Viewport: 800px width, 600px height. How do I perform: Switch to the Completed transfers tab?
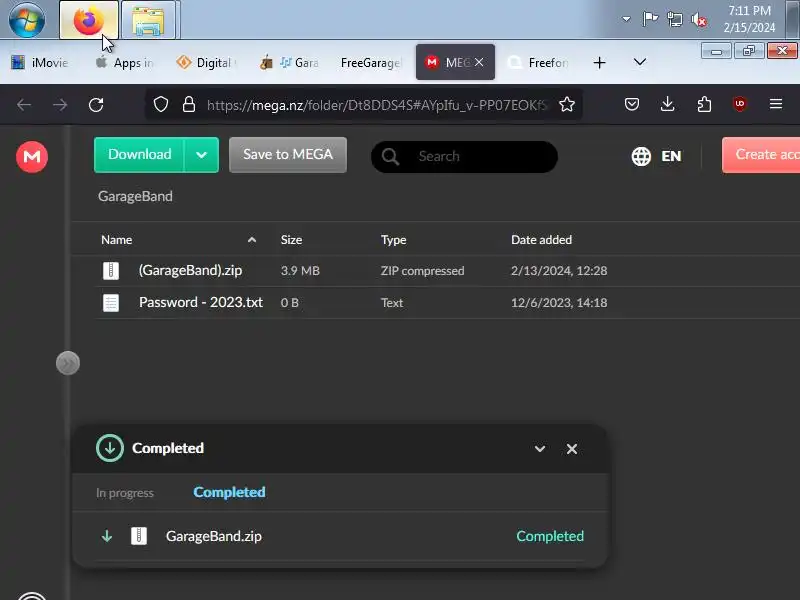click(229, 492)
